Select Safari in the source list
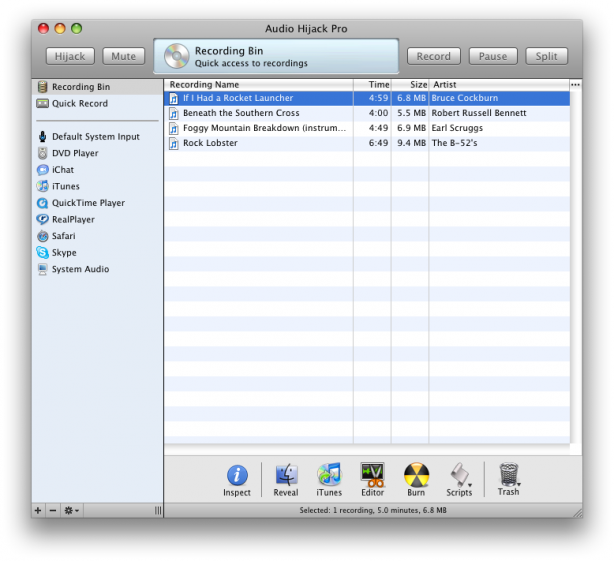The image size is (614, 561). [97, 236]
